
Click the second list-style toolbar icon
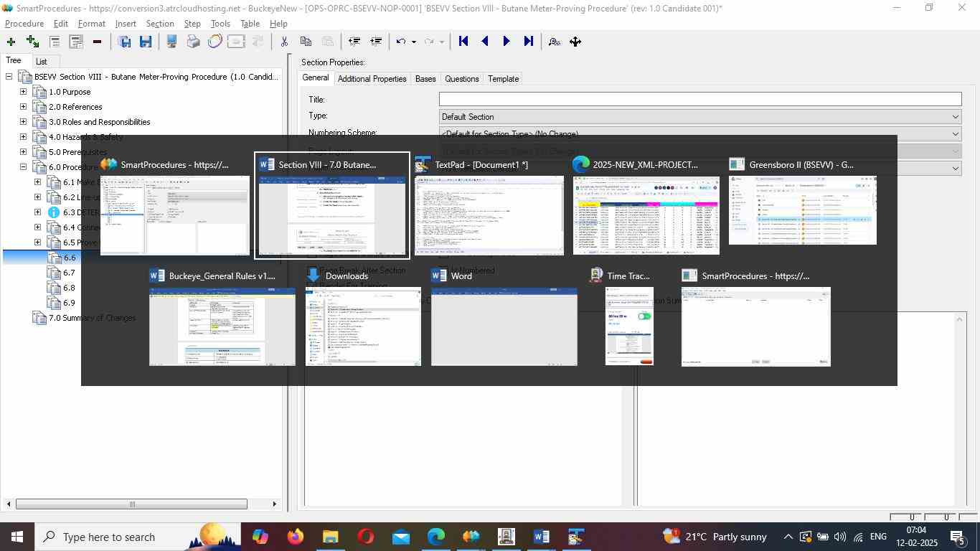75,42
